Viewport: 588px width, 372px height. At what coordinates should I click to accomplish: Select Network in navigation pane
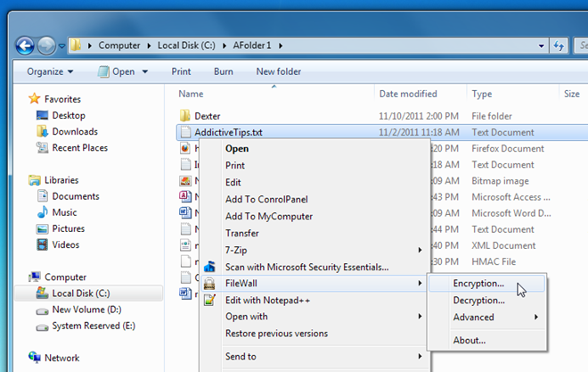(x=61, y=358)
